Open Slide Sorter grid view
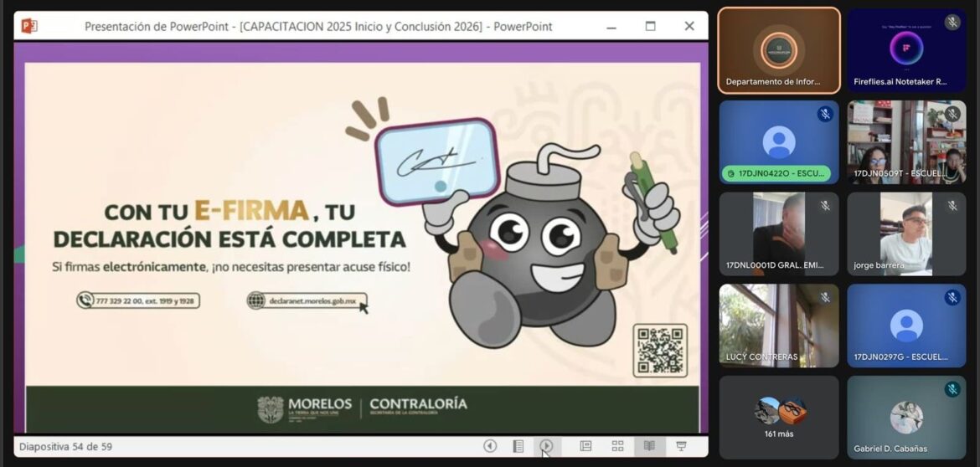Screen dimensions: 980x467 click(x=617, y=447)
